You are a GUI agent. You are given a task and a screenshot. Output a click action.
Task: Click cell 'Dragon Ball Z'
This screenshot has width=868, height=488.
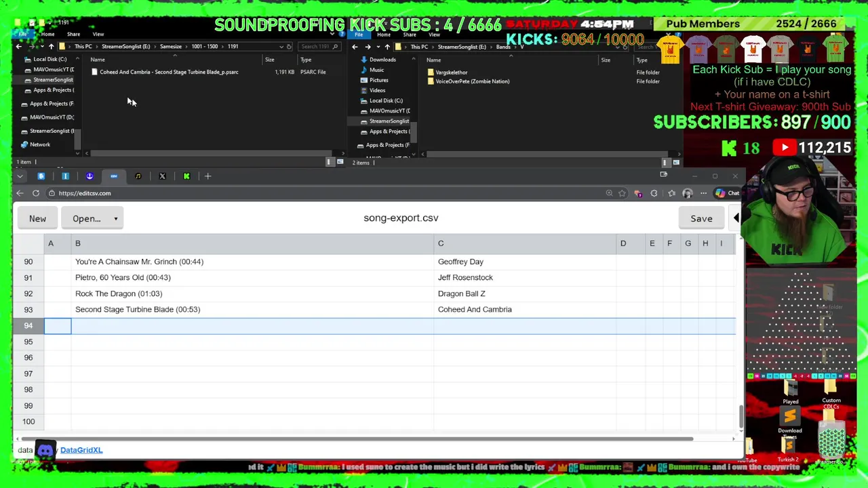524,293
